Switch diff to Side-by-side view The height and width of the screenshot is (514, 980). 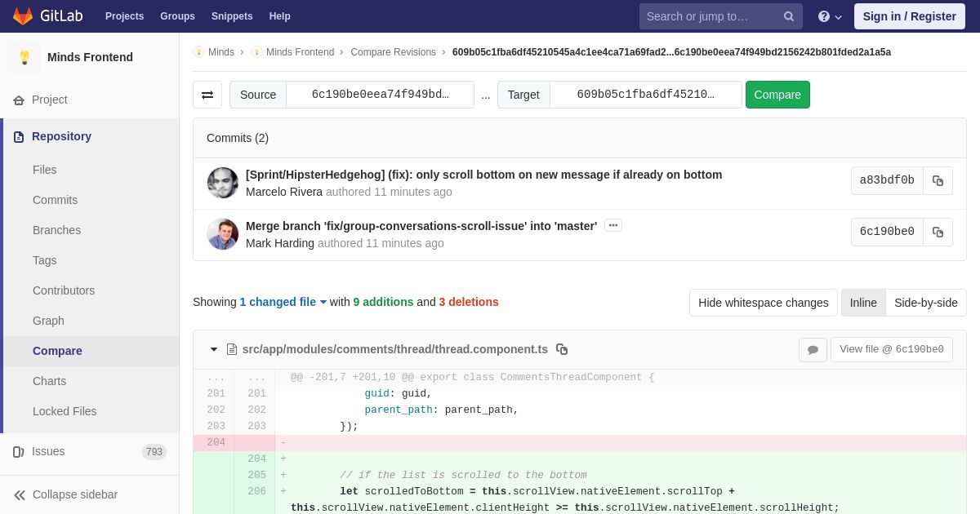[925, 303]
